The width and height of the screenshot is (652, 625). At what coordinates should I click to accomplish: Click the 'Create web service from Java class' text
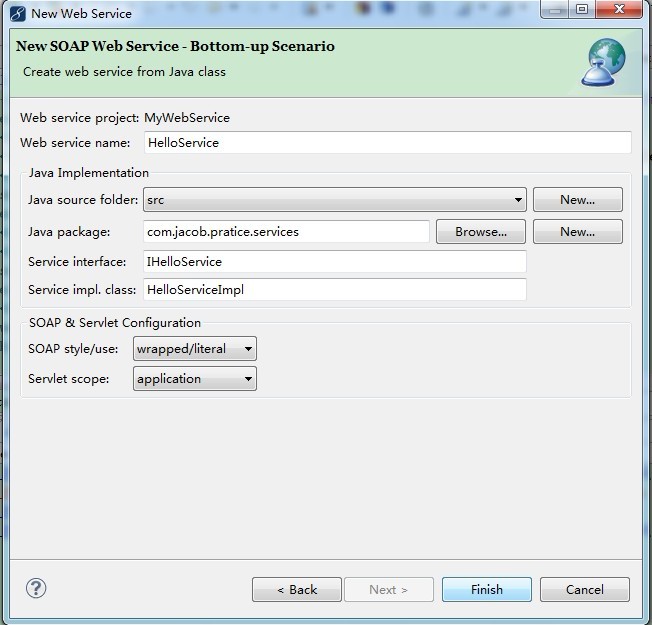pyautogui.click(x=124, y=72)
